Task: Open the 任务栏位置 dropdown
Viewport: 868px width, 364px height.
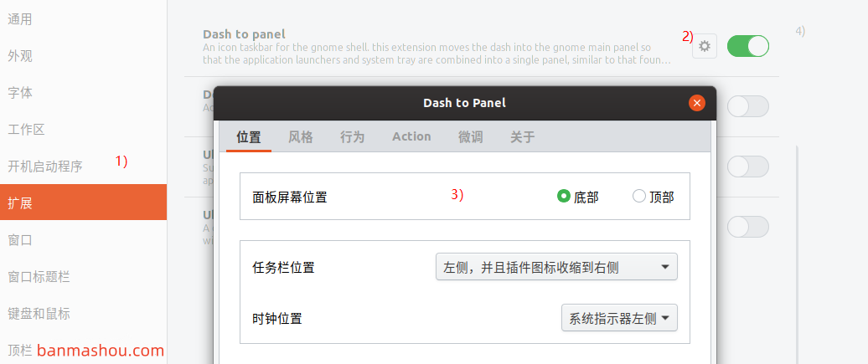Action: pyautogui.click(x=556, y=267)
